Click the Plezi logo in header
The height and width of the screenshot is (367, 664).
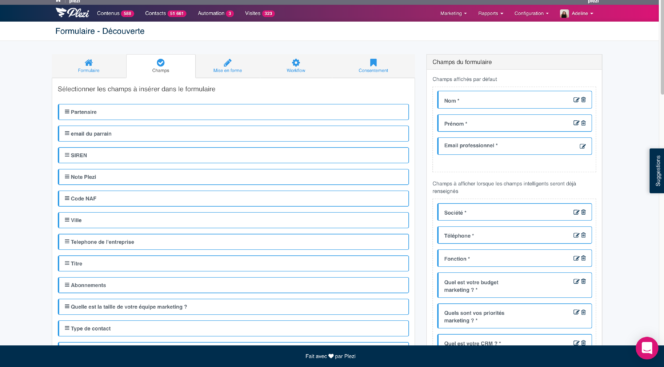pos(72,13)
